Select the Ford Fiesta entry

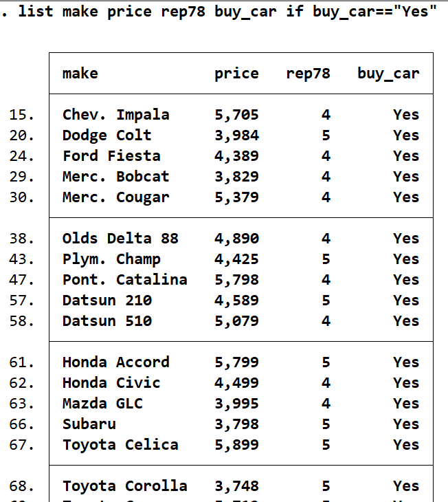coord(111,156)
